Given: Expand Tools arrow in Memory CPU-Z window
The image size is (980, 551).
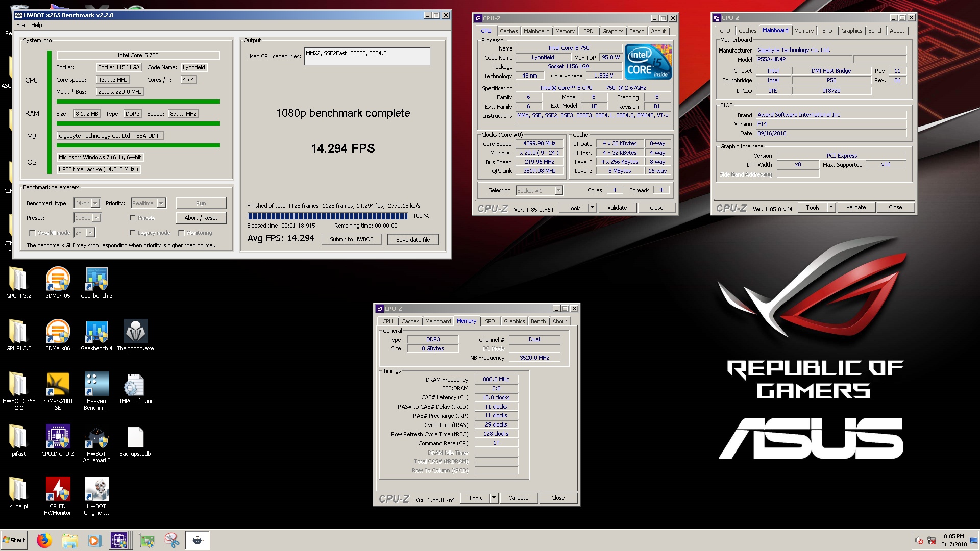Looking at the screenshot, I should point(494,498).
